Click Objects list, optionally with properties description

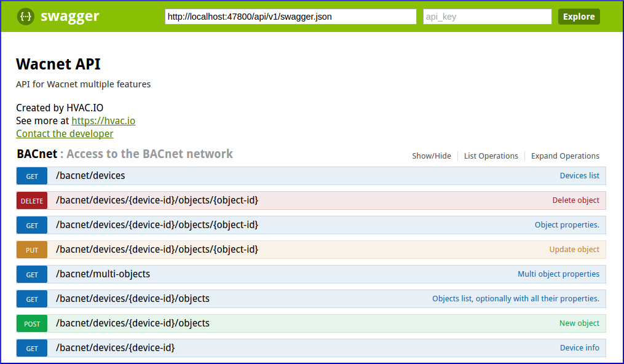[515, 299]
